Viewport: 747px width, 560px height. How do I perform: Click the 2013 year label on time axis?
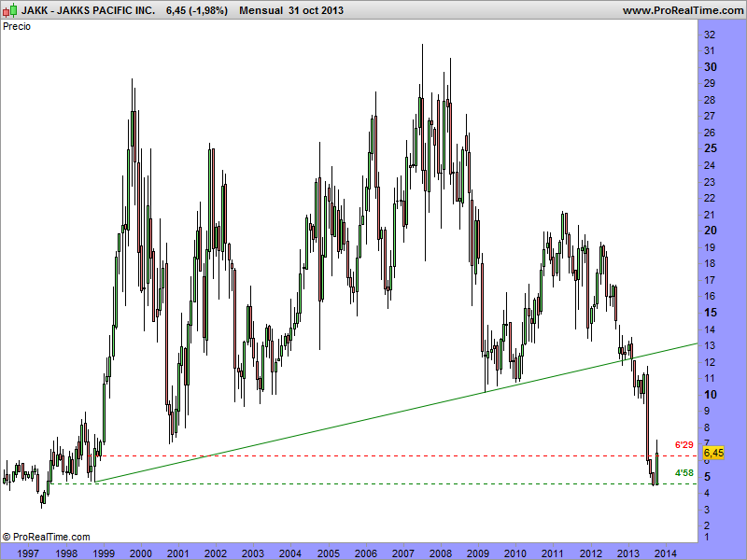[x=628, y=553]
